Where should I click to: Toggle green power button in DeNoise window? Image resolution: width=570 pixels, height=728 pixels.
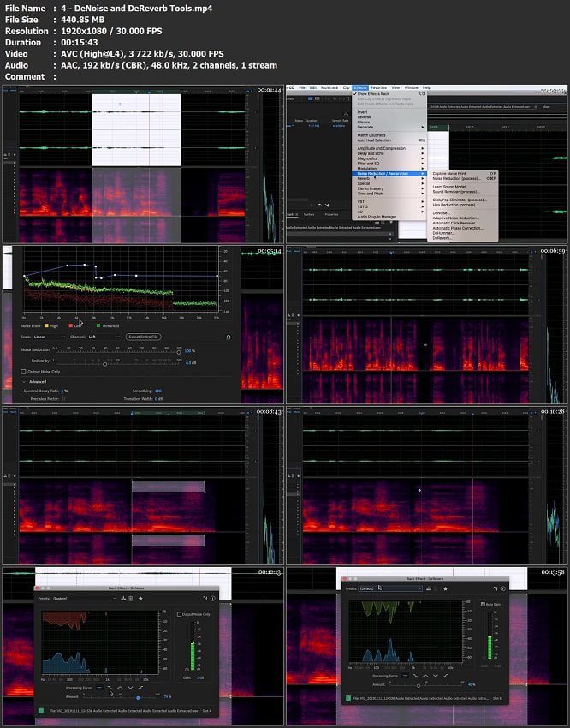click(41, 710)
